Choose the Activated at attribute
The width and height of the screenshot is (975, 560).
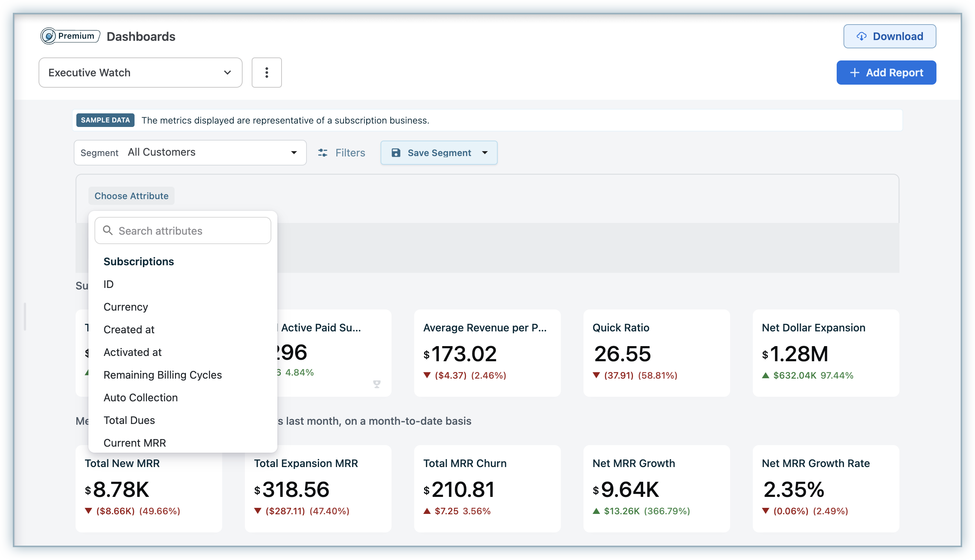click(x=132, y=352)
